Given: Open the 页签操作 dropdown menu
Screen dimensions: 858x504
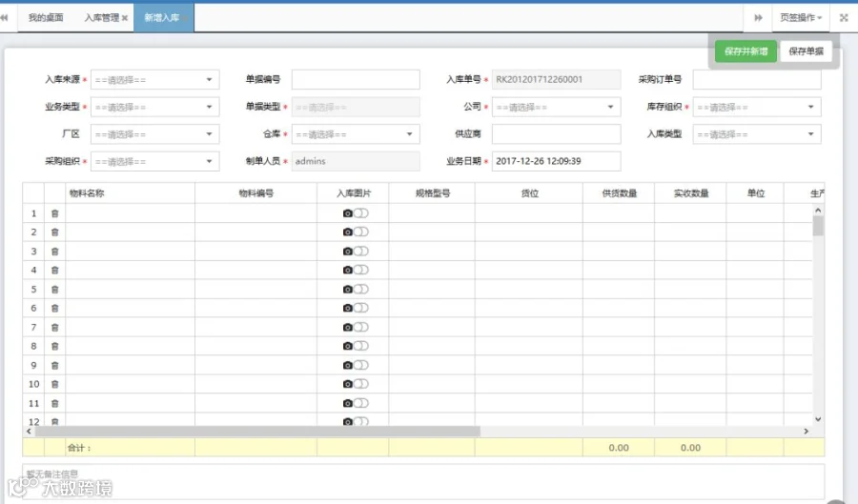Looking at the screenshot, I should point(801,17).
